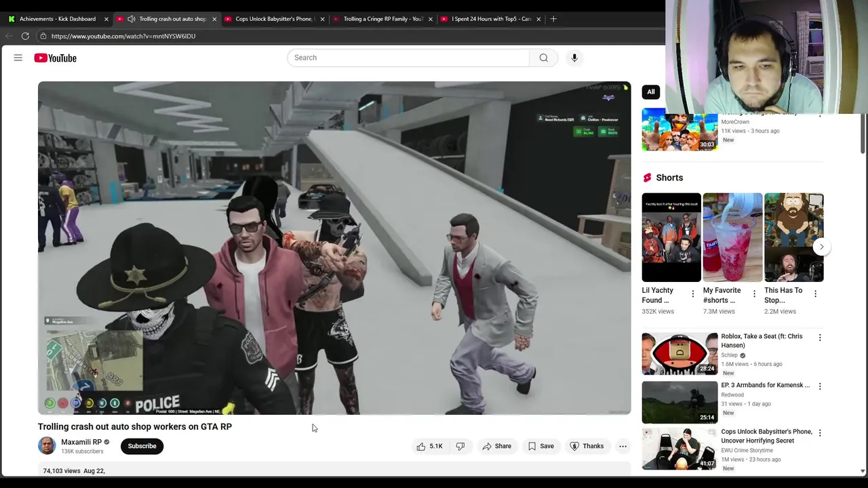Image resolution: width=868 pixels, height=488 pixels.
Task: Switch to the I Spent 24 Hours with Top5 tab
Action: point(491,19)
